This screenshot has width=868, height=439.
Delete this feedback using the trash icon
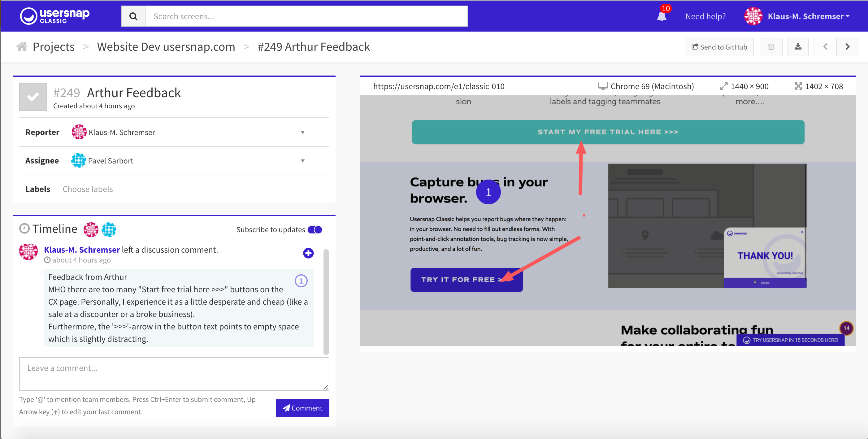pos(771,47)
